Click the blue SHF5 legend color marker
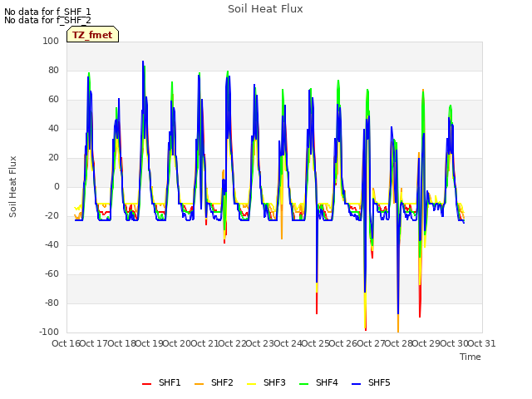The height and width of the screenshot is (399, 532). 357,384
